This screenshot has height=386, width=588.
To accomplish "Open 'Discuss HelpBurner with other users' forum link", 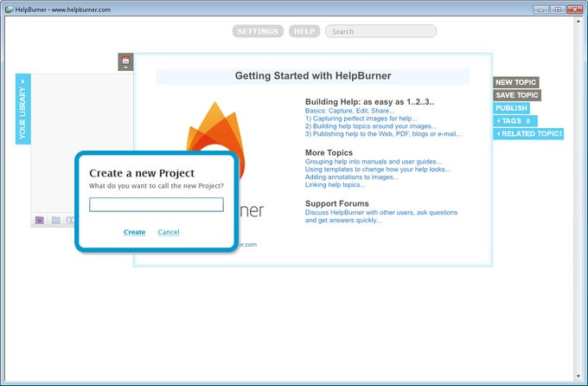I will tap(381, 216).
